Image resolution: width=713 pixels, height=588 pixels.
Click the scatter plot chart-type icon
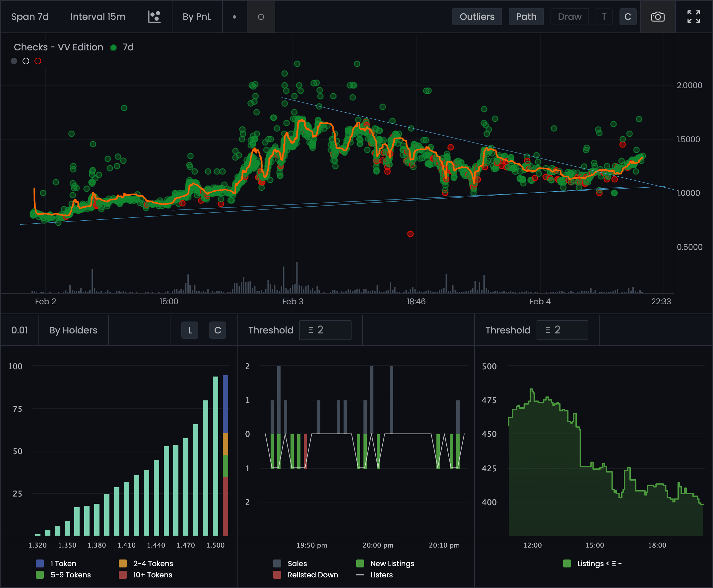pos(154,17)
